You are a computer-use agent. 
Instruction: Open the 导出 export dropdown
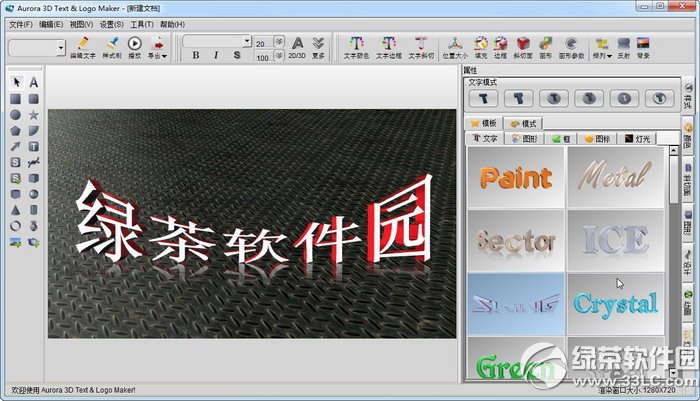coord(158,47)
